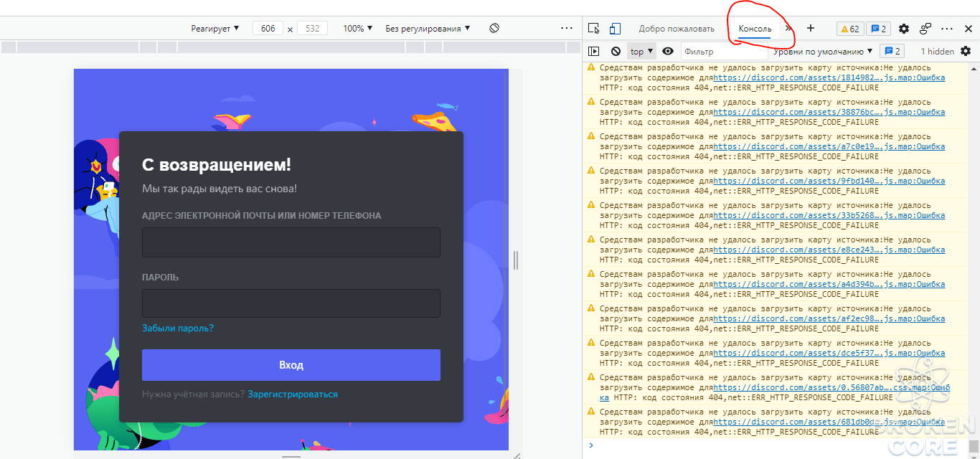Click the send feedback icon
The width and height of the screenshot is (980, 459).
pyautogui.click(x=925, y=29)
